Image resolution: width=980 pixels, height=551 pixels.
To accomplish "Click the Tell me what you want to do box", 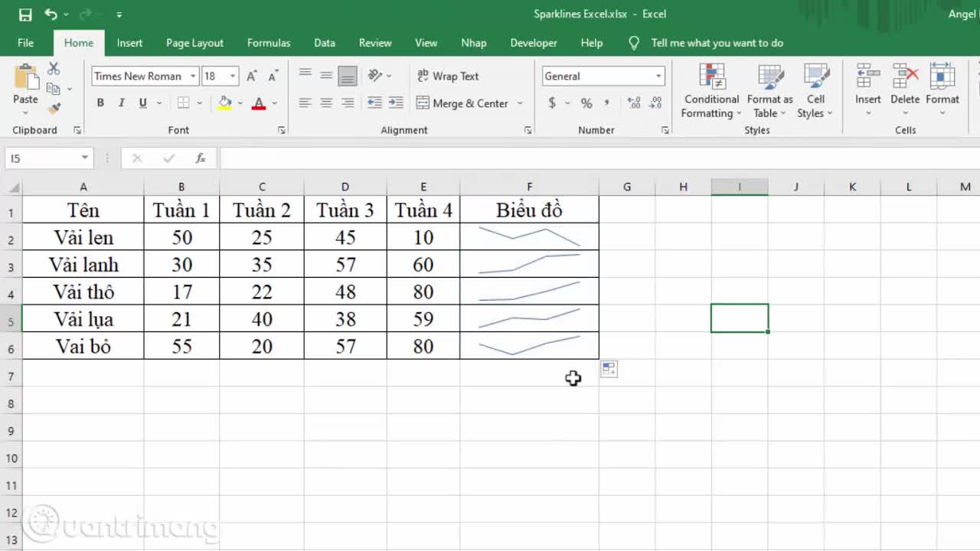I will tap(717, 43).
